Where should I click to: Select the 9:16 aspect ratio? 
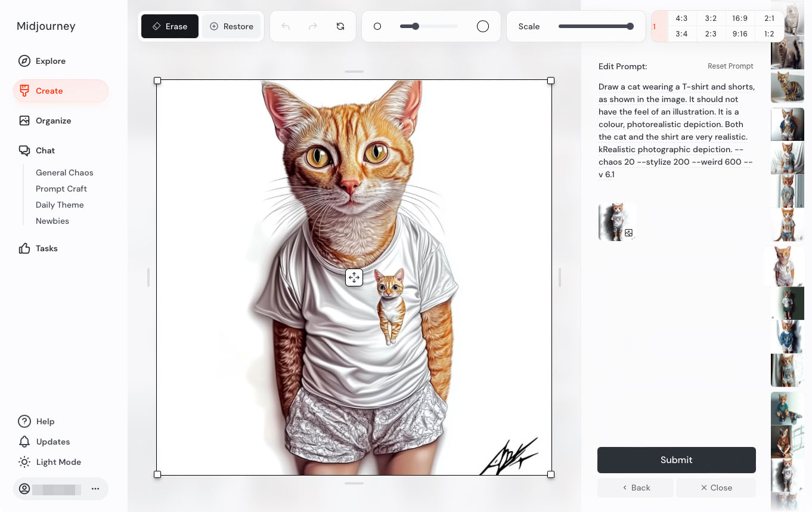coord(740,34)
